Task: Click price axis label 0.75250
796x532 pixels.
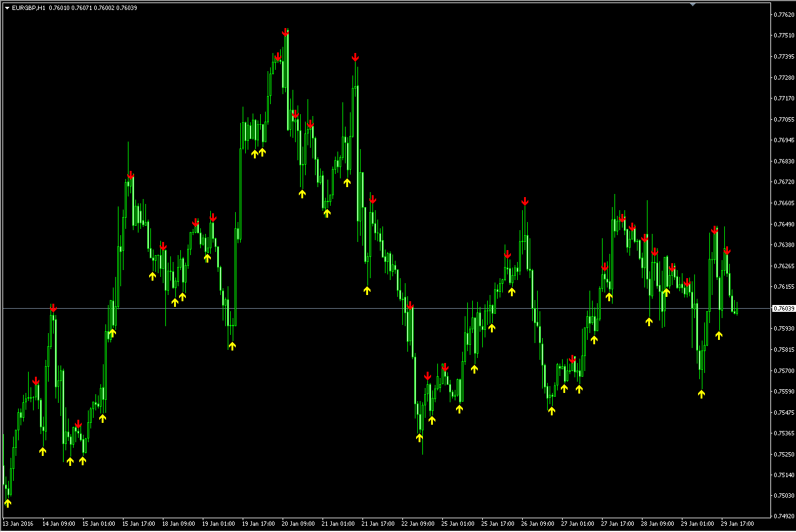Action: tap(784, 454)
